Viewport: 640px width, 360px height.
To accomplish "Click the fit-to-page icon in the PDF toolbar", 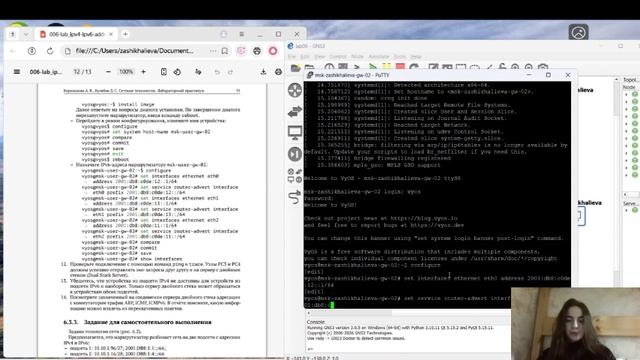I will click(164, 72).
